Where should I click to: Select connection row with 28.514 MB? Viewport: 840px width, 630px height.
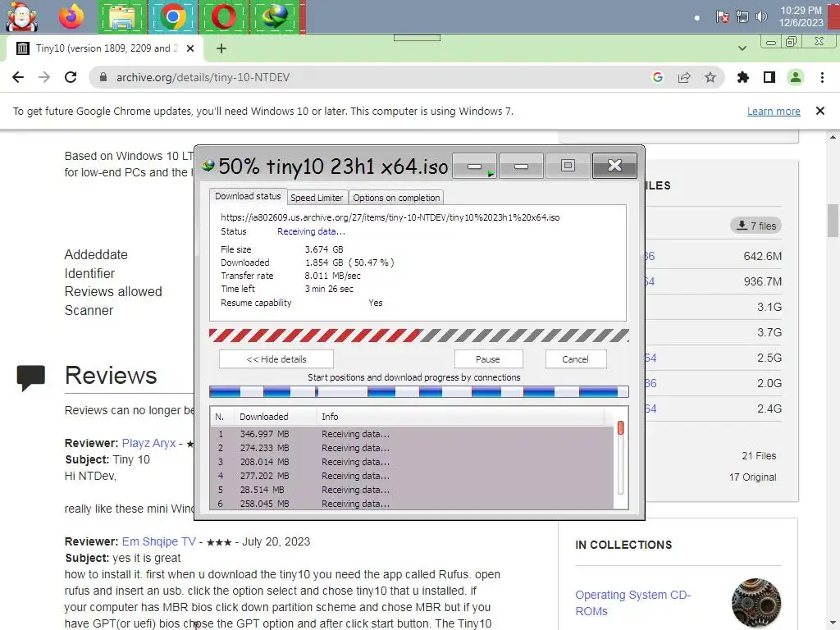click(x=413, y=490)
